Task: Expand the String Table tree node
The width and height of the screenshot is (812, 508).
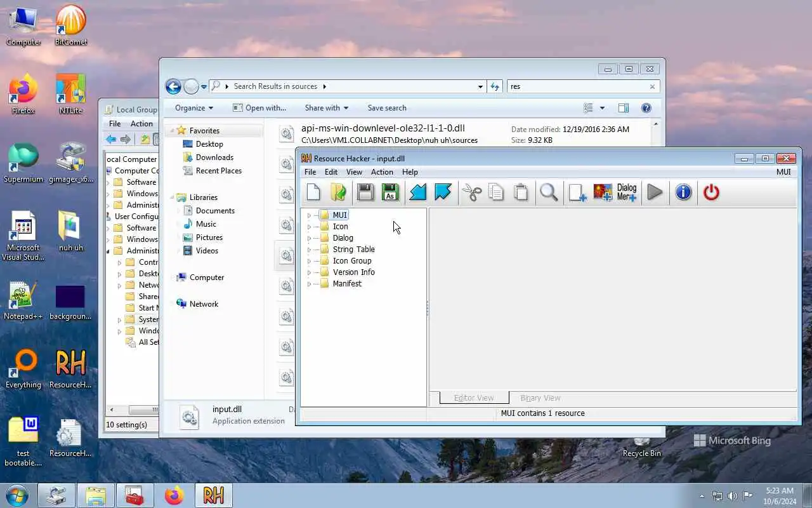Action: pos(310,250)
